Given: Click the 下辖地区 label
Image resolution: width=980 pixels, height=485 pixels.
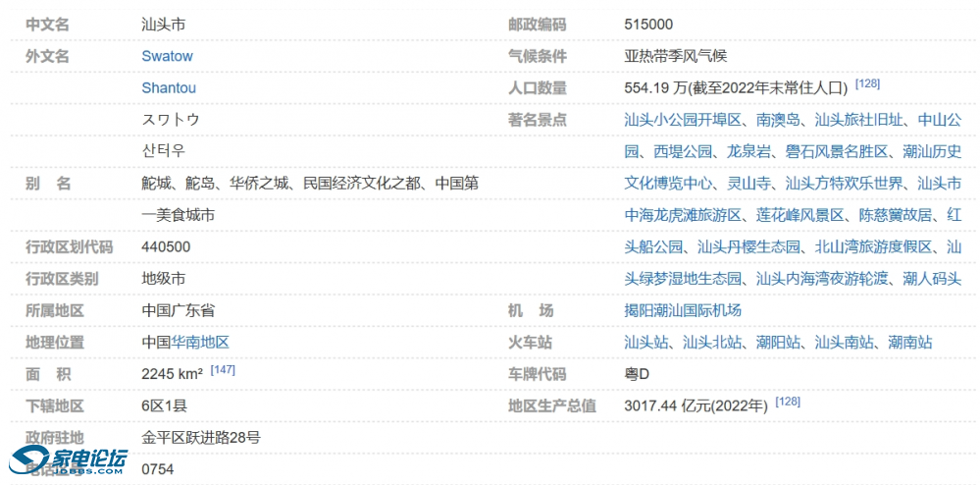Looking at the screenshot, I should [54, 405].
